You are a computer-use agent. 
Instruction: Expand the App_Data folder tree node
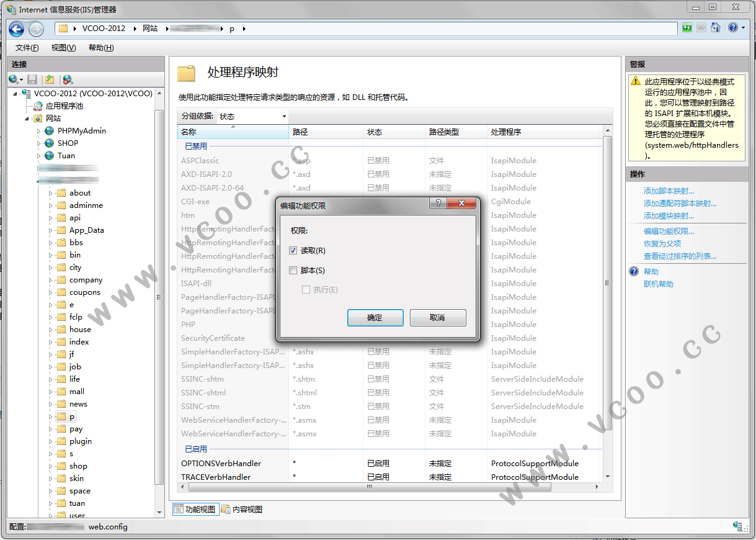[51, 230]
